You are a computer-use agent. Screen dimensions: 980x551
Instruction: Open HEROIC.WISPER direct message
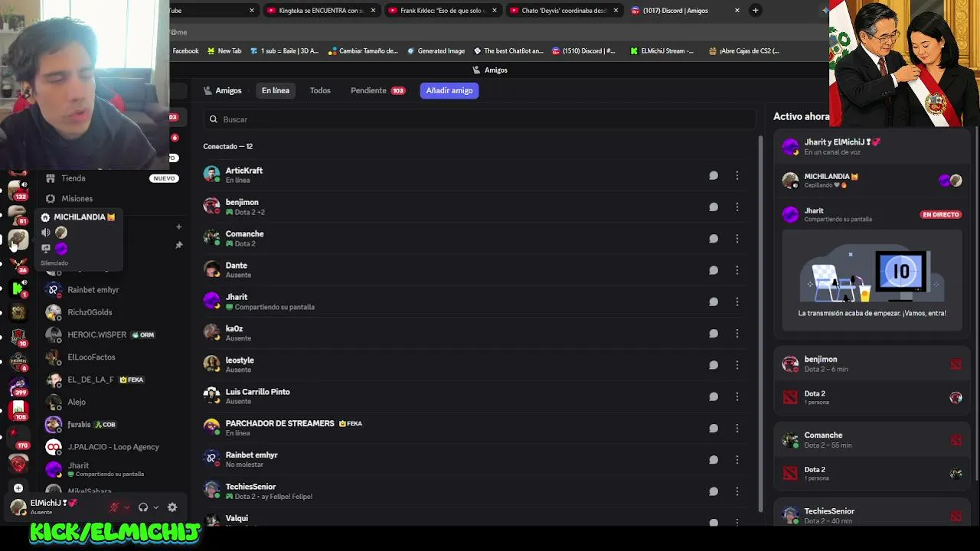pyautogui.click(x=110, y=334)
